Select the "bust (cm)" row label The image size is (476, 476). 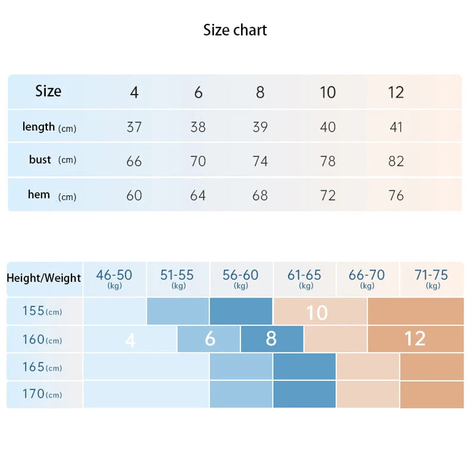pos(52,159)
